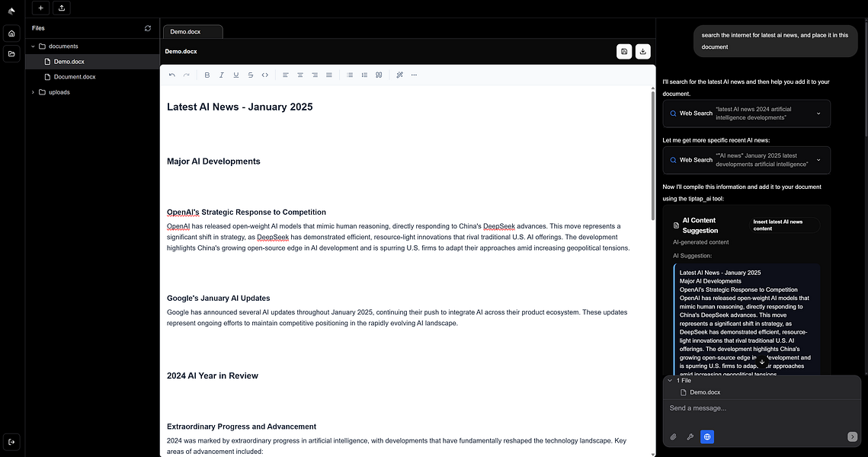Click the editor vertical scrollbar
The image size is (868, 457).
pos(652,155)
